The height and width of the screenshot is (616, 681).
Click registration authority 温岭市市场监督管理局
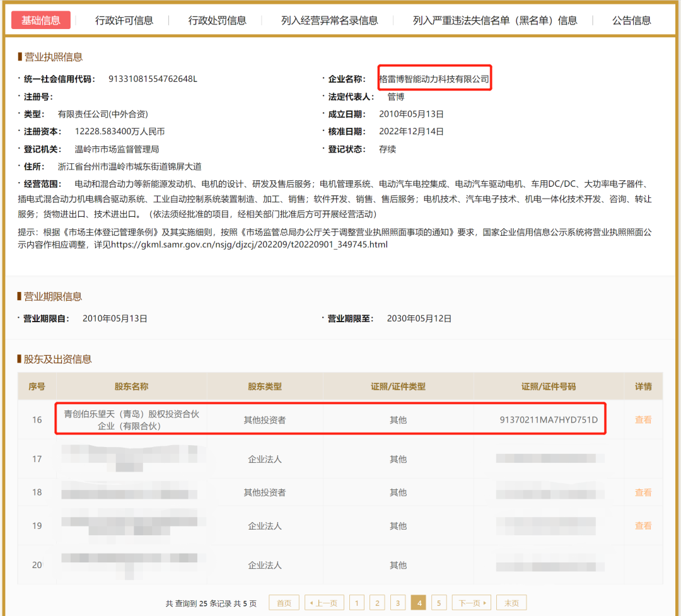117,149
